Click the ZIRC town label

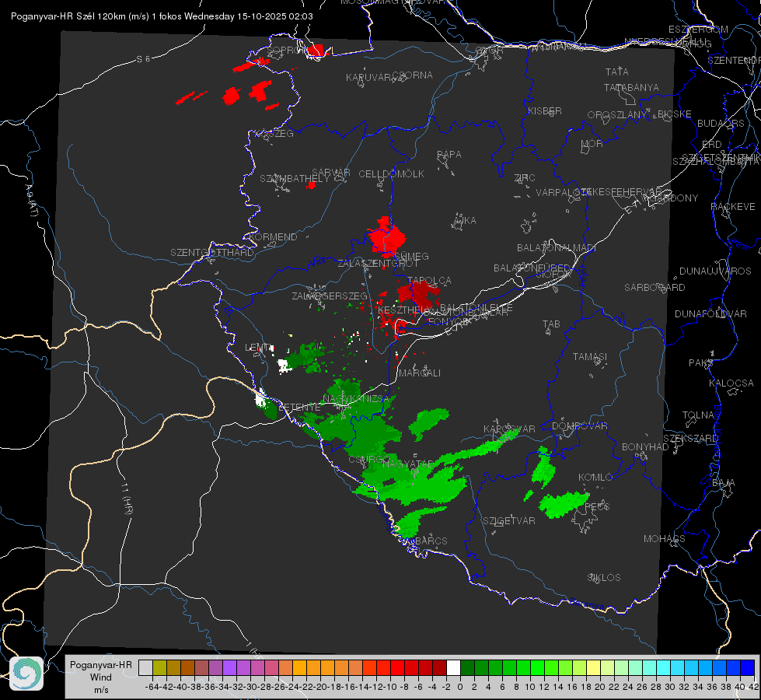point(525,177)
